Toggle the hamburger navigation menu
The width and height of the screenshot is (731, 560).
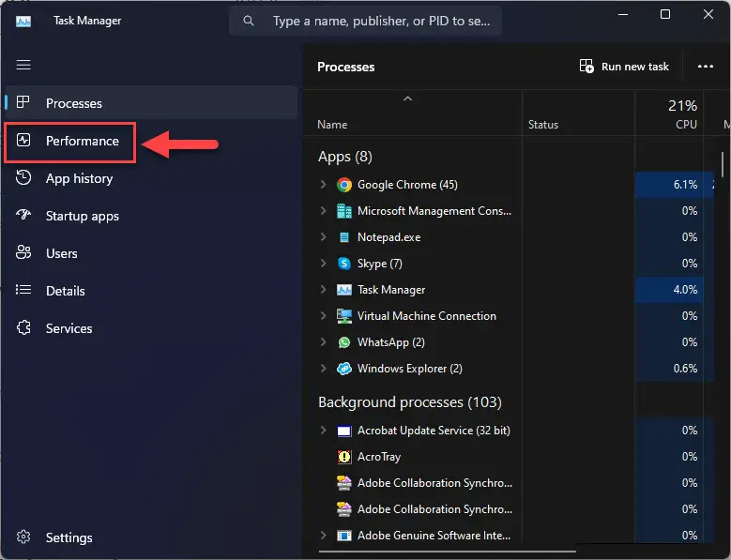(23, 65)
